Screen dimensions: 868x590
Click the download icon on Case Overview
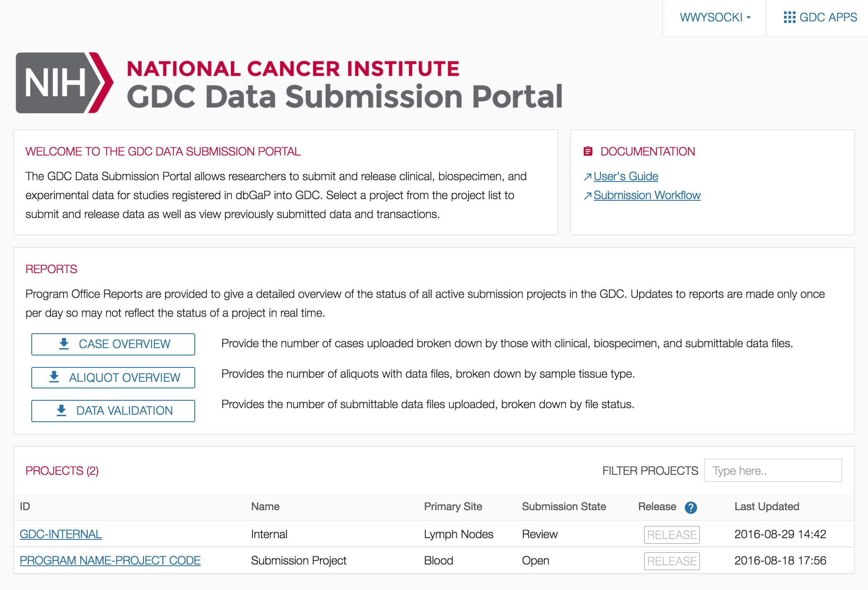point(64,344)
